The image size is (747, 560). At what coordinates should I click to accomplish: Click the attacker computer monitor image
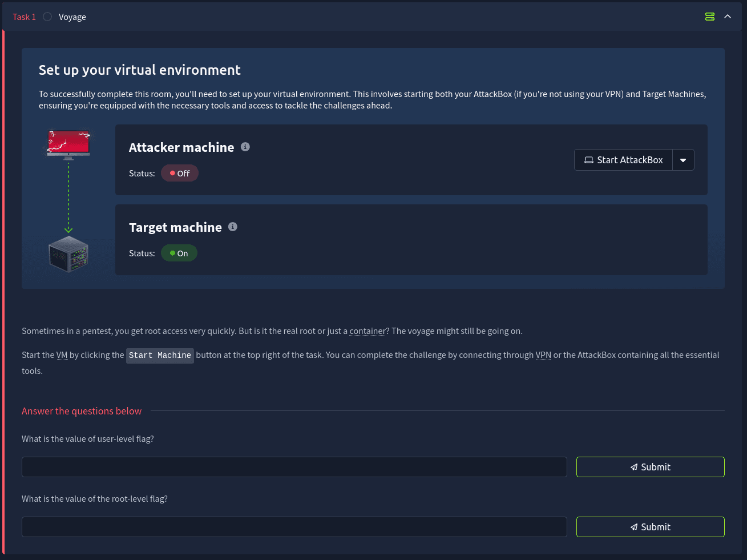click(x=68, y=144)
